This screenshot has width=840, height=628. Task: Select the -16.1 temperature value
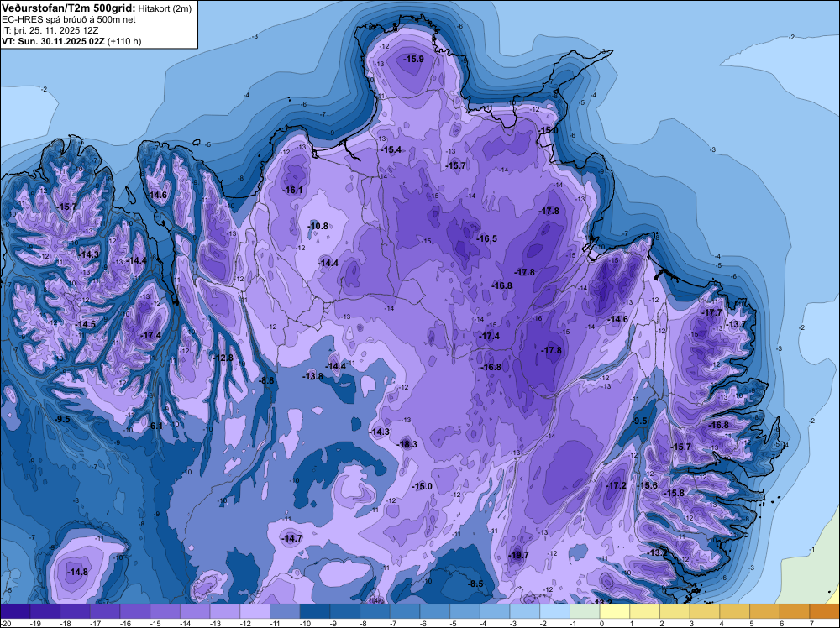(x=292, y=190)
